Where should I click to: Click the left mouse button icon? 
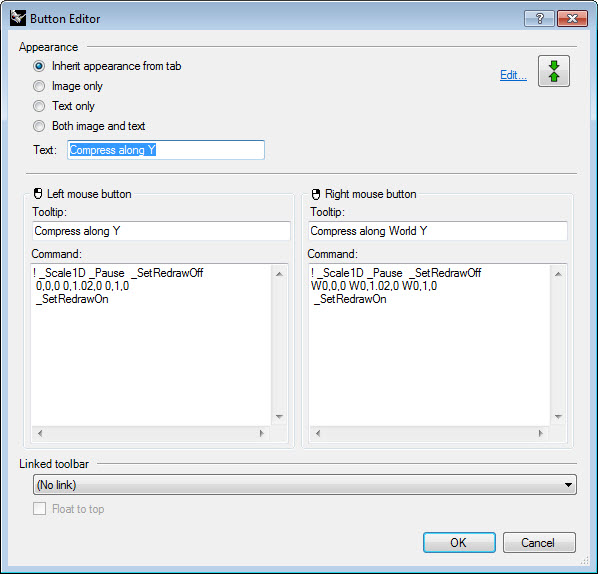pyautogui.click(x=38, y=194)
